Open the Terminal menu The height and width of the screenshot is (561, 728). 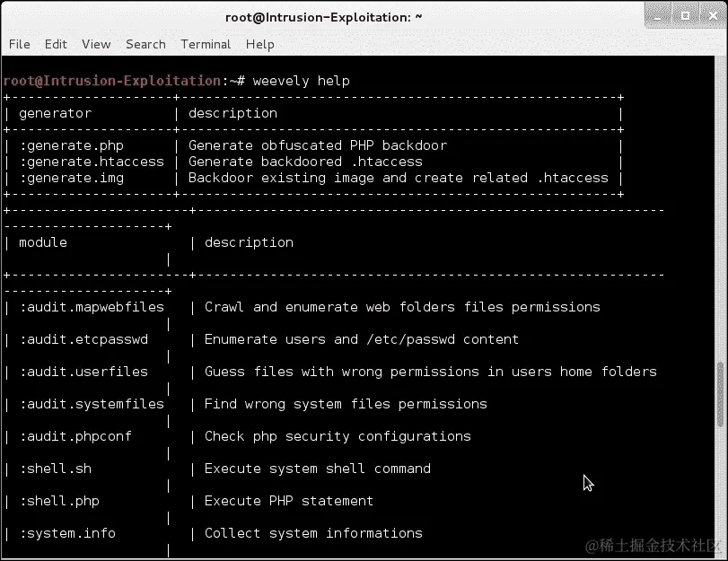[x=206, y=44]
